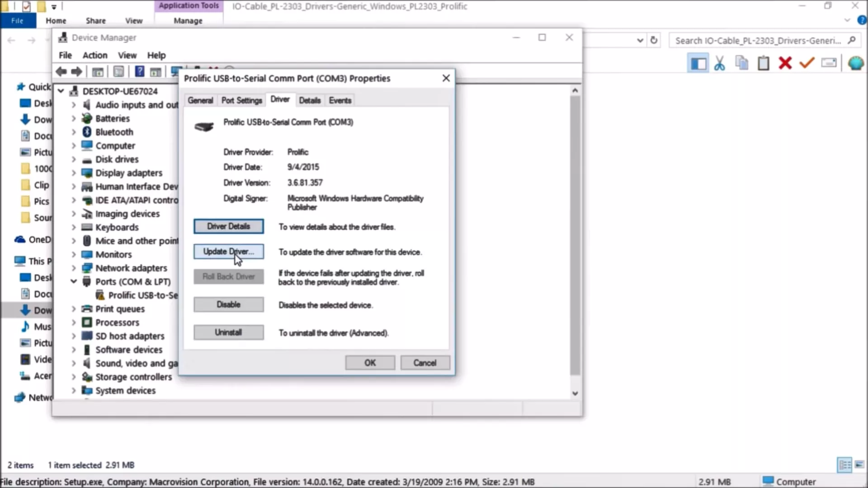This screenshot has height=488, width=868.
Task: Open Device Manager Help menu
Action: coord(156,55)
